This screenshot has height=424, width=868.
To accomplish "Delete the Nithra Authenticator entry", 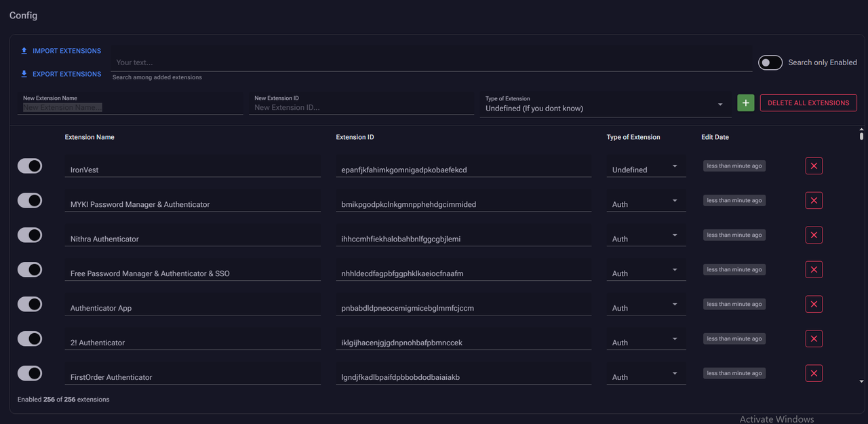I will tap(814, 235).
